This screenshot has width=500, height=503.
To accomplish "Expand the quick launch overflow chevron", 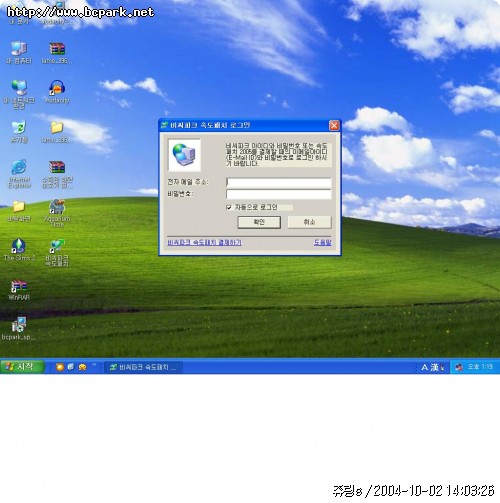I will (94, 365).
